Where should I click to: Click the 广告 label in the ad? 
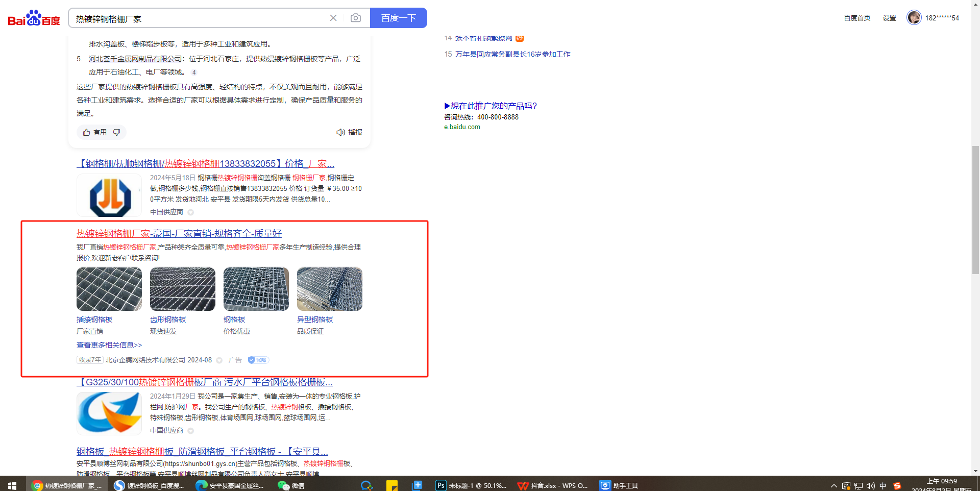[x=235, y=360]
